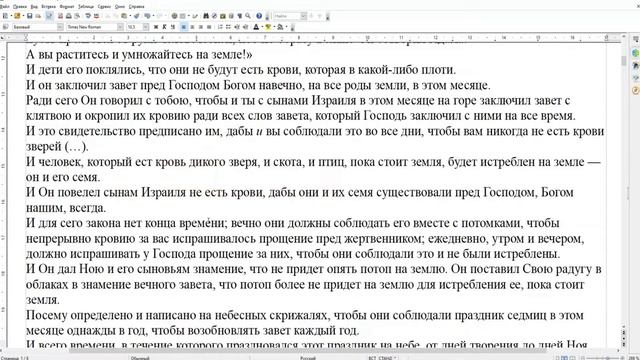Toggle bold formatting

tap(156, 27)
